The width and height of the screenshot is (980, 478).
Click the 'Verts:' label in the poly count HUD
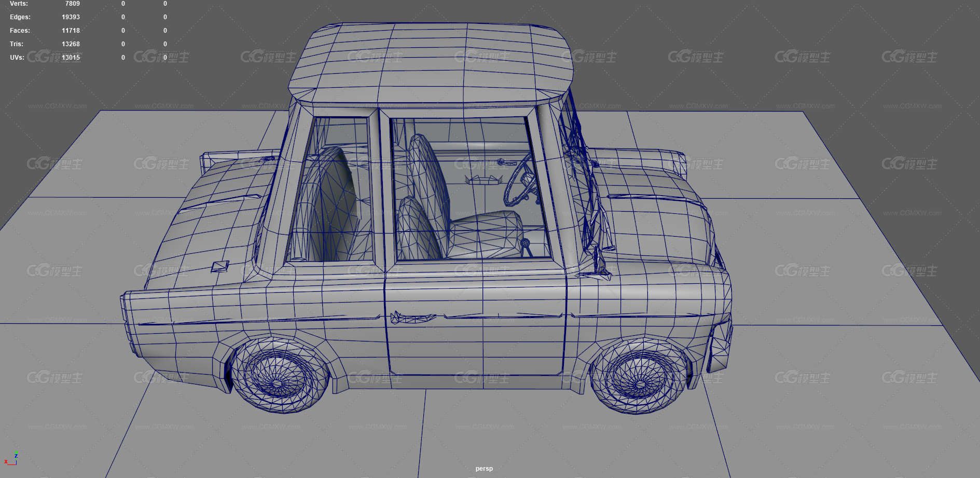tap(19, 4)
